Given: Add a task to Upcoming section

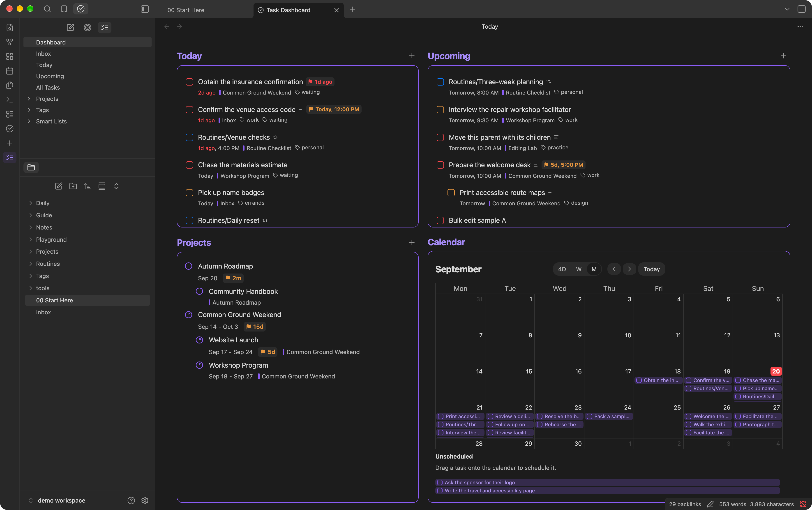Looking at the screenshot, I should click(x=783, y=56).
